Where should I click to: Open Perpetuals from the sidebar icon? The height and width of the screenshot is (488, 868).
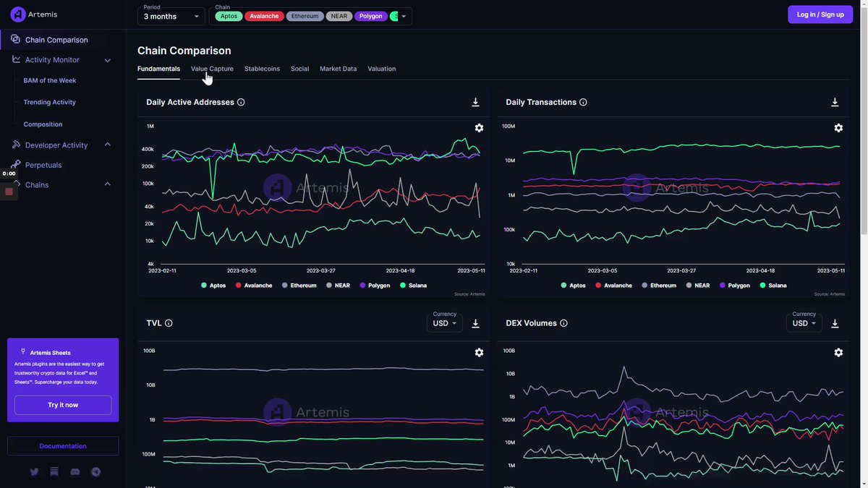coord(16,165)
